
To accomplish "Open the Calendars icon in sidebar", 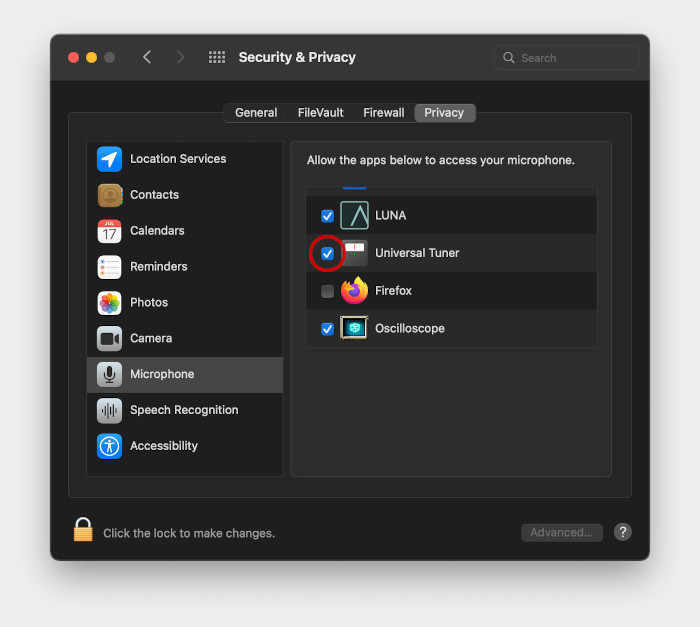I will pyautogui.click(x=110, y=231).
